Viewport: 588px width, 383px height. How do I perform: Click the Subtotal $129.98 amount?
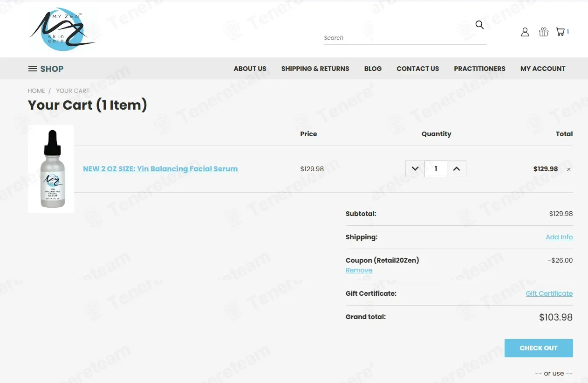[561, 214]
